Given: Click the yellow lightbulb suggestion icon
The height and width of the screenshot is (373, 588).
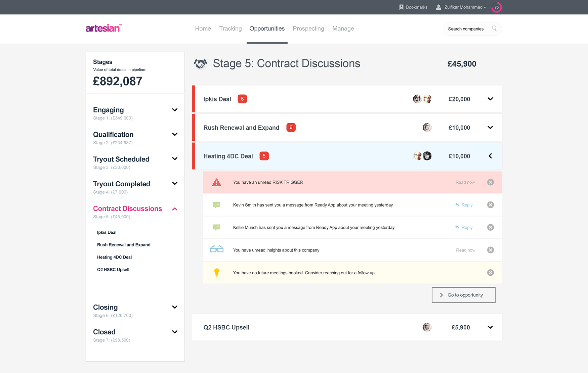Looking at the screenshot, I should pyautogui.click(x=217, y=273).
